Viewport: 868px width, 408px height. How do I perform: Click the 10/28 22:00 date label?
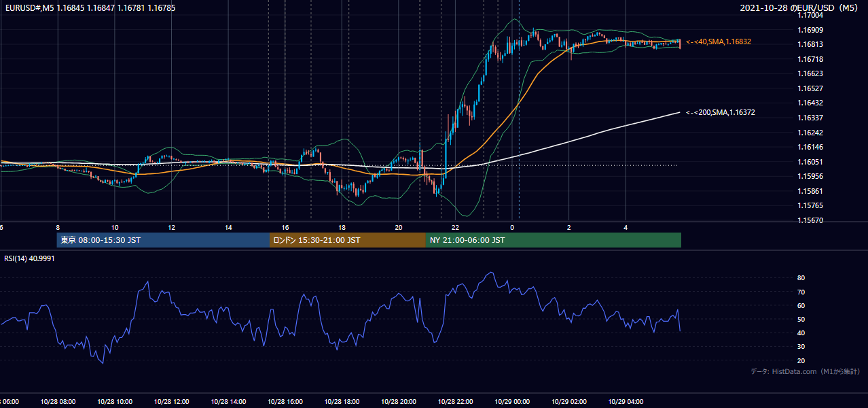pos(456,402)
